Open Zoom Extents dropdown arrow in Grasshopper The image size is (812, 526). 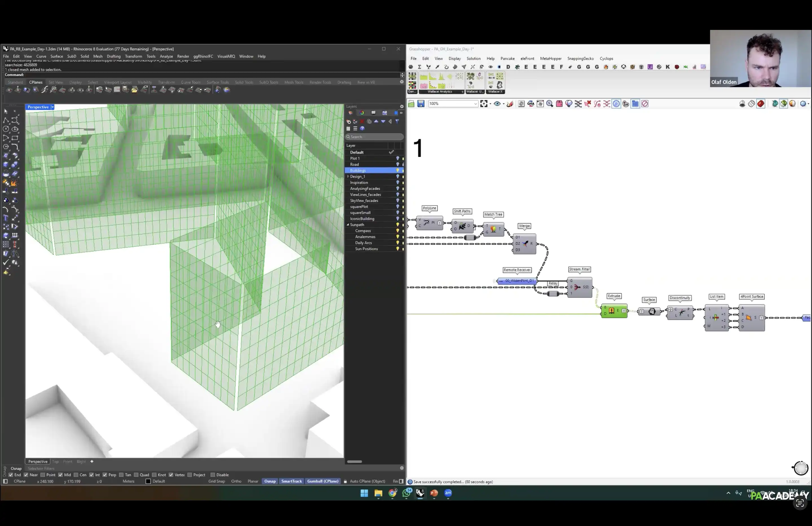click(x=490, y=104)
